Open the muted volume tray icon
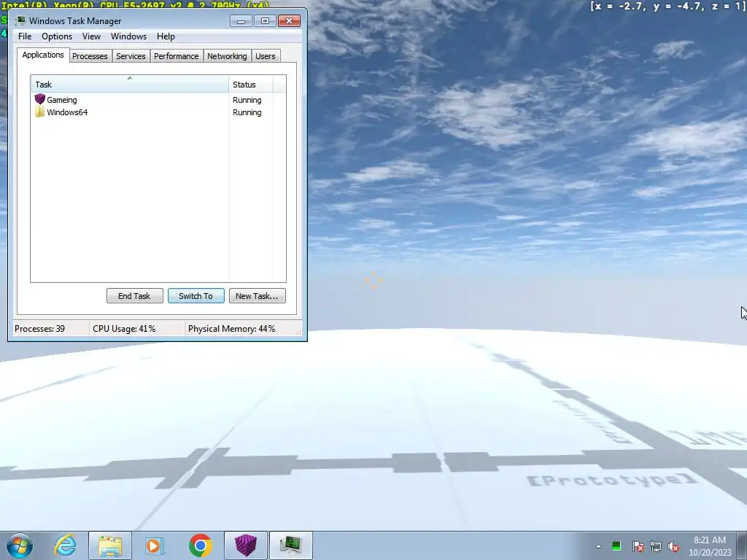The image size is (747, 560). (673, 547)
